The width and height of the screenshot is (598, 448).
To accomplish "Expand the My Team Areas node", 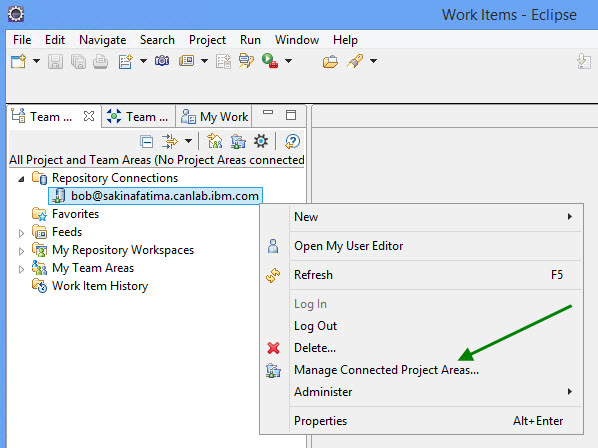I will (21, 269).
